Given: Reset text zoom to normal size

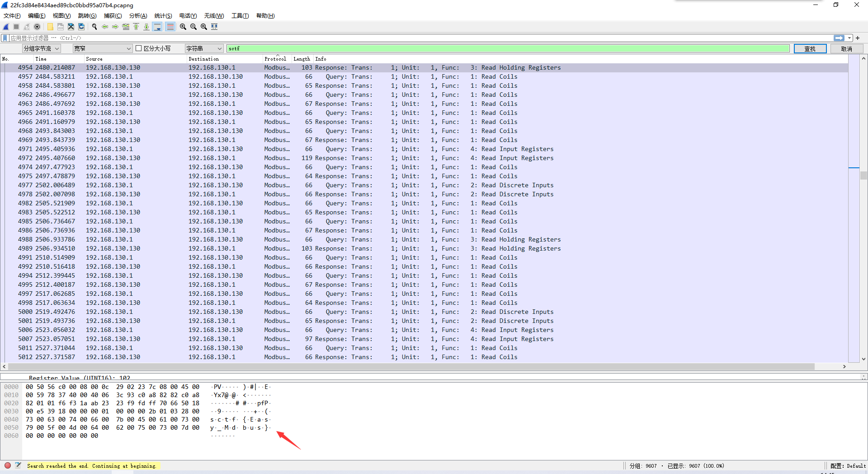Looking at the screenshot, I should click(x=204, y=27).
